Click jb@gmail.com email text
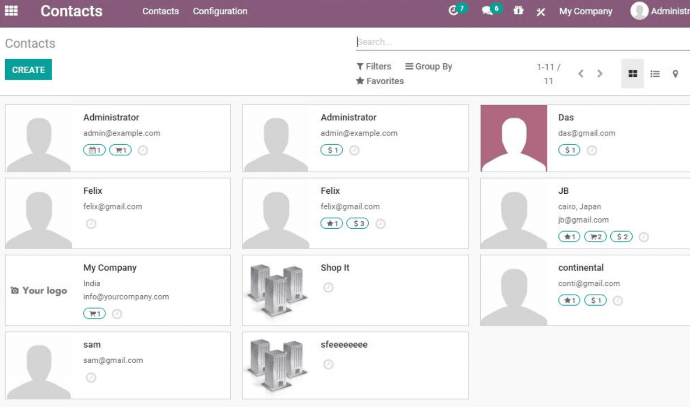The width and height of the screenshot is (690, 407). tap(584, 220)
